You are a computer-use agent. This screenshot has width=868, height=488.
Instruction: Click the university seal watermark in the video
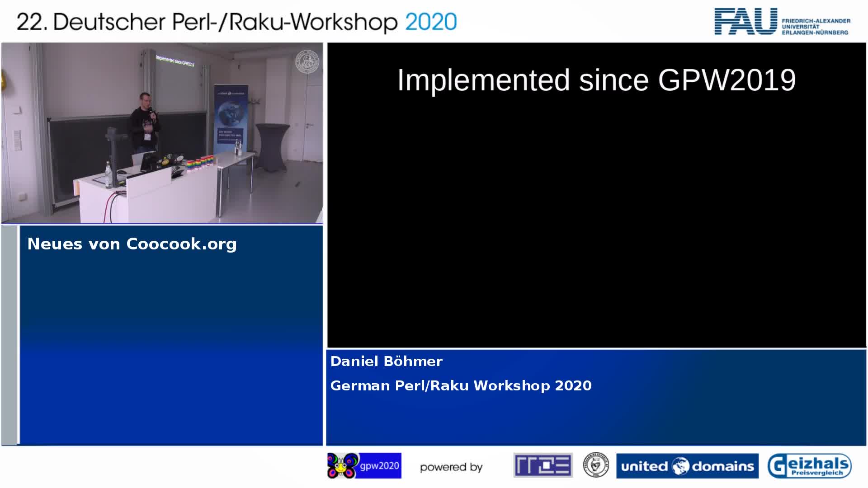(307, 62)
